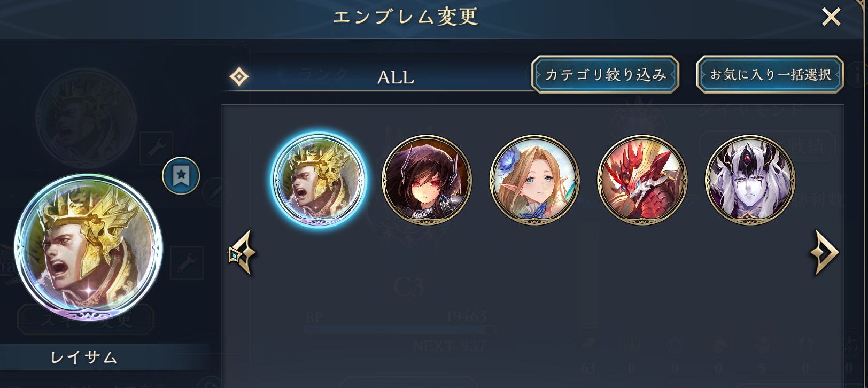Toggle the favorite bookmark star icon

[x=181, y=175]
